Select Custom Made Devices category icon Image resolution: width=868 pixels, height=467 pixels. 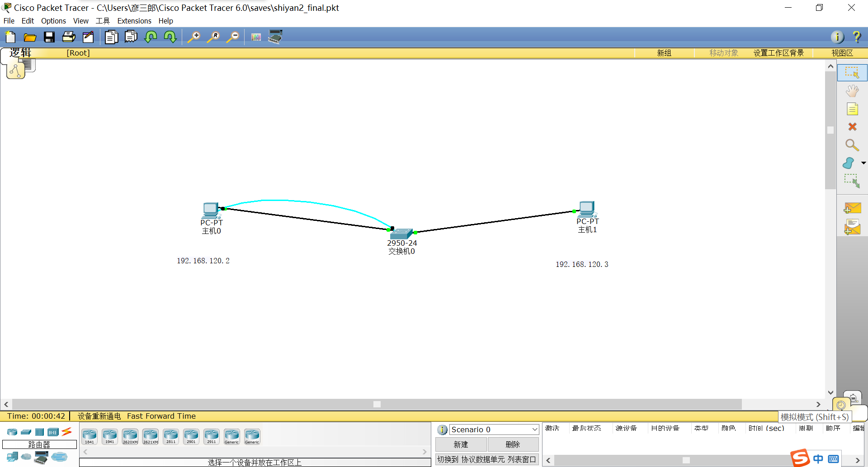click(x=41, y=457)
